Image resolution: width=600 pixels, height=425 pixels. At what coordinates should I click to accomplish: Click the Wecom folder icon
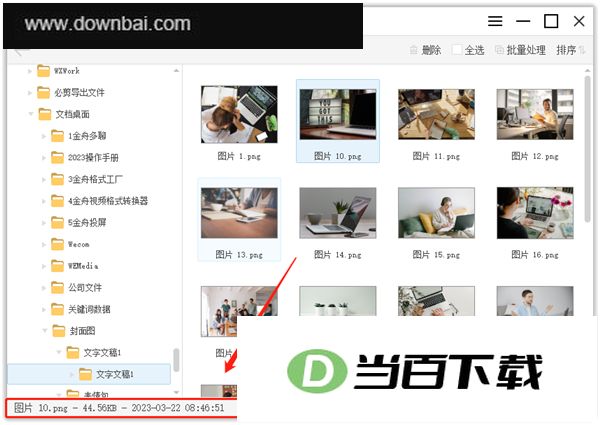57,244
